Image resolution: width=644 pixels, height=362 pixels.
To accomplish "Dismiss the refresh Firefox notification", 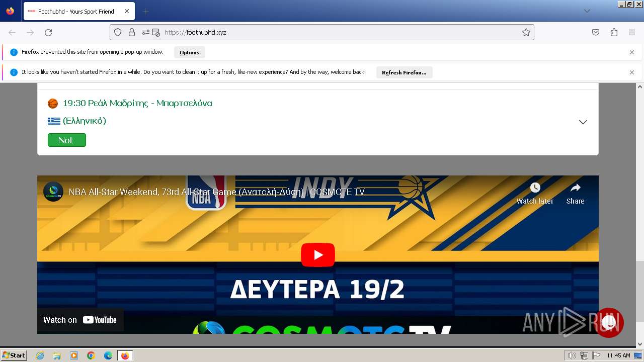I will [x=632, y=72].
